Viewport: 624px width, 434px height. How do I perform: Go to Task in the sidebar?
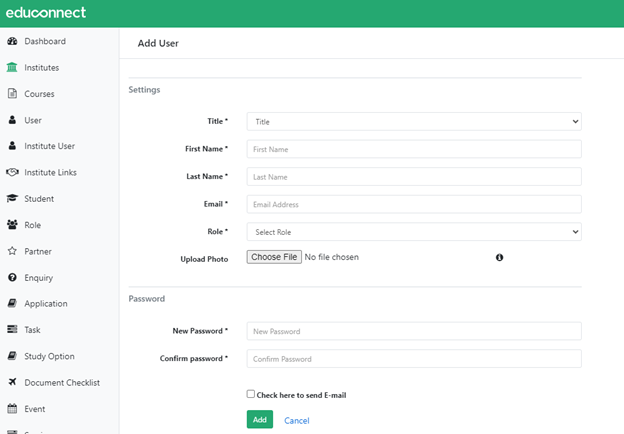click(x=32, y=329)
